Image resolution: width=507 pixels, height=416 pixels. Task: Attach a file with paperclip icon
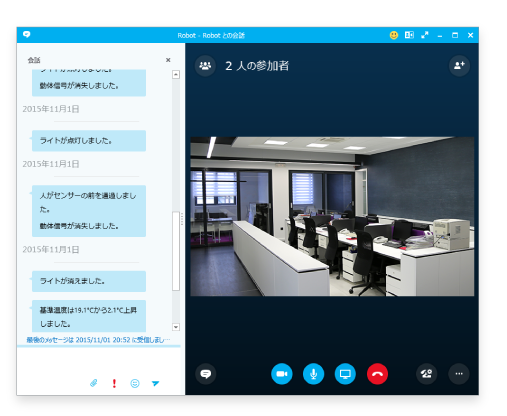pos(94,383)
